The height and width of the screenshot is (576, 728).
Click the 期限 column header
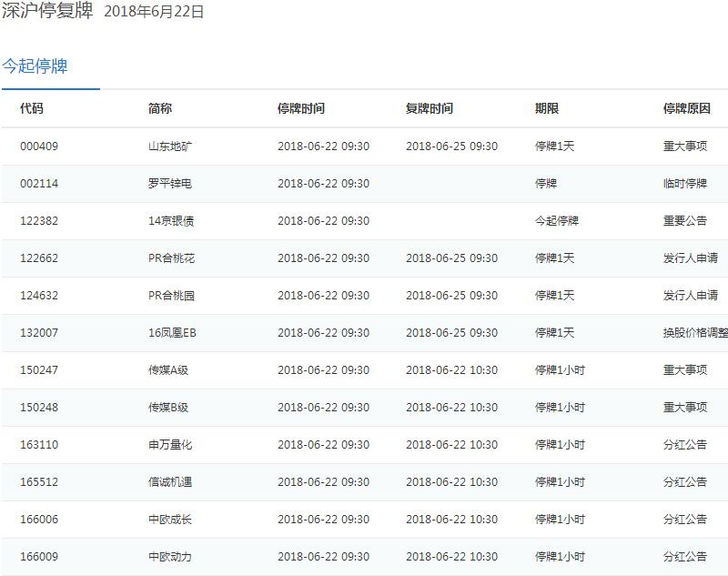tap(546, 108)
